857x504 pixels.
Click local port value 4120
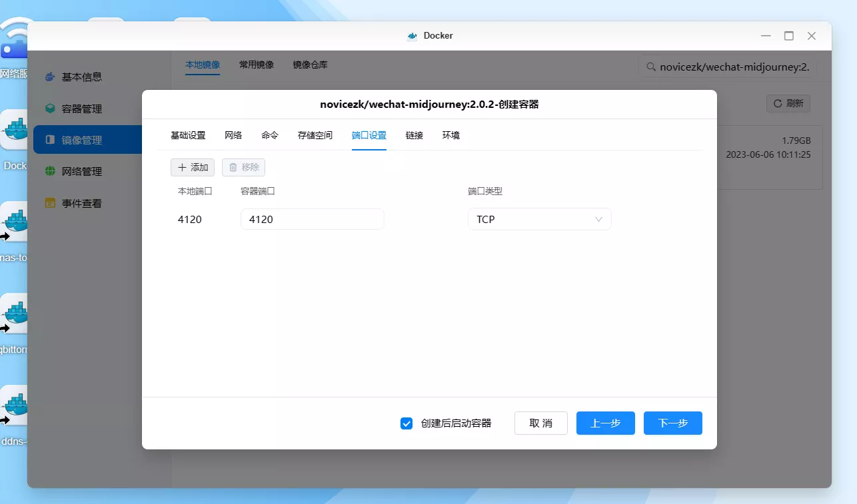[x=190, y=219]
